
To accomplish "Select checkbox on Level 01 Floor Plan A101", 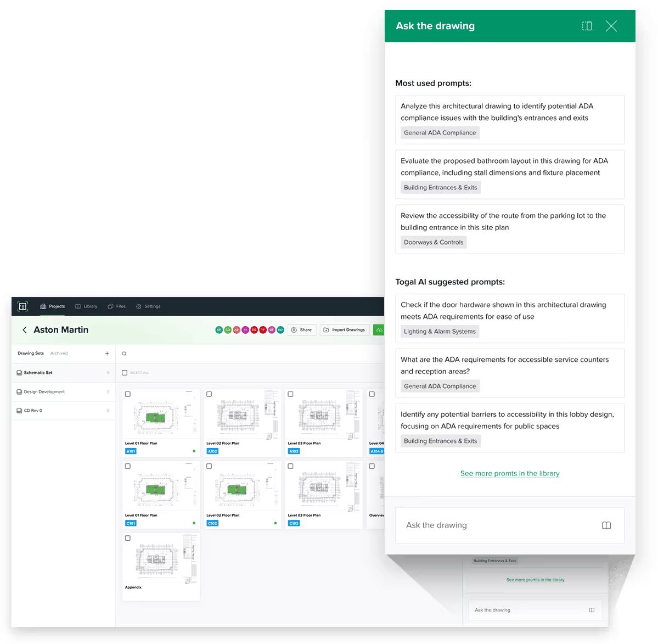I will point(128,394).
